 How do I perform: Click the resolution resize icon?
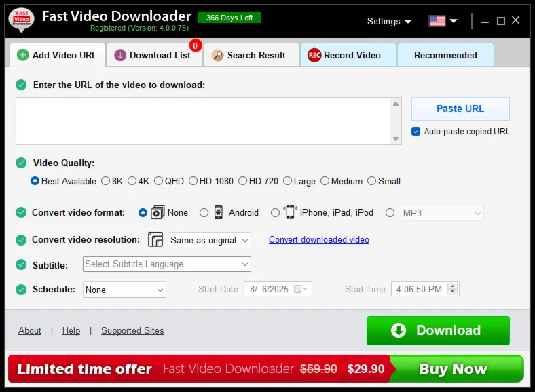click(155, 239)
